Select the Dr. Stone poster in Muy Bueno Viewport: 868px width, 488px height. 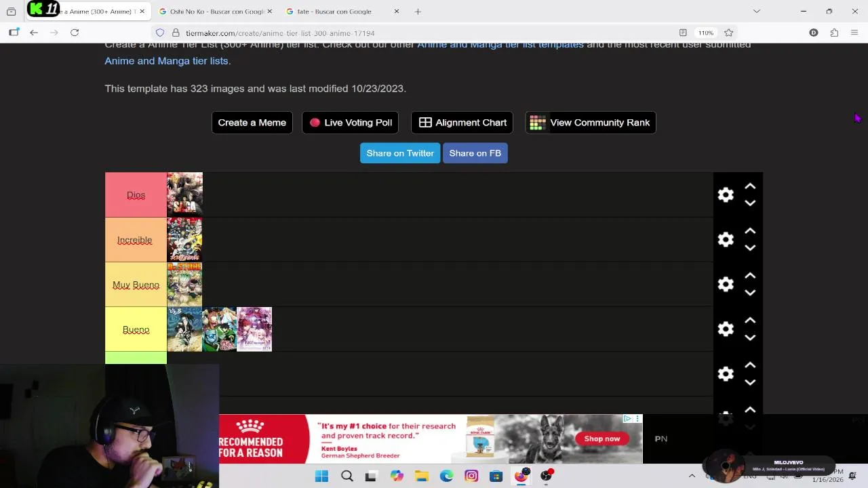pos(184,284)
